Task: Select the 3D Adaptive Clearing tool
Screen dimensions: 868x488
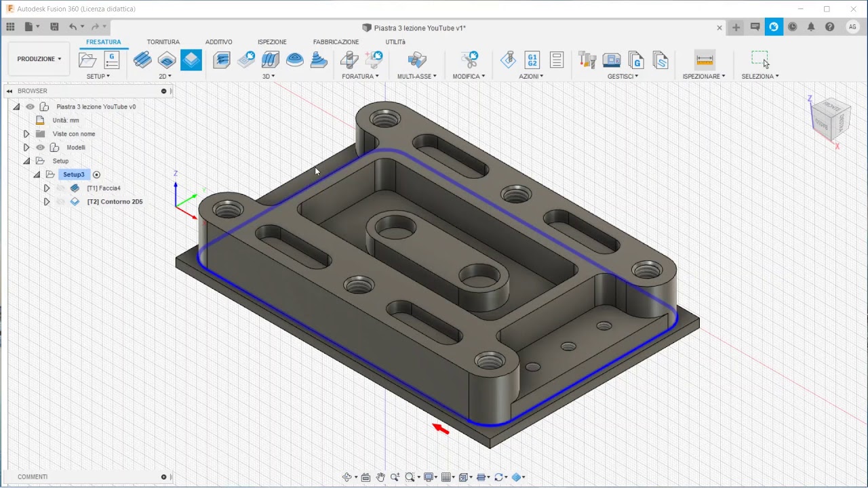Action: tap(222, 60)
